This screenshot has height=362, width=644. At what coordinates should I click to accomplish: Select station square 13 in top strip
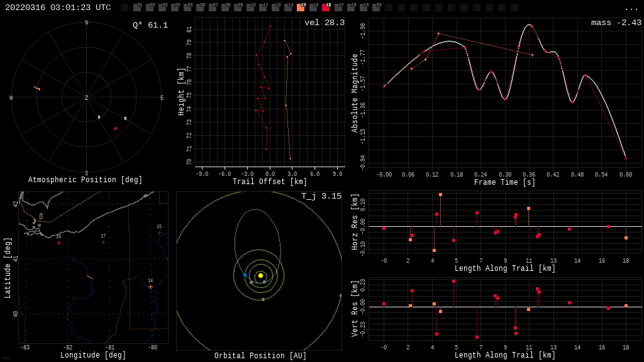pyautogui.click(x=288, y=8)
